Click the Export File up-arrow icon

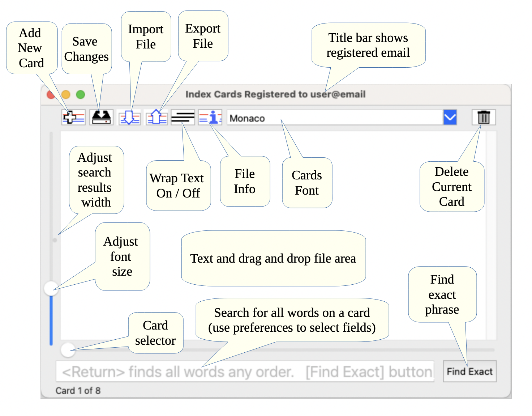click(x=156, y=117)
